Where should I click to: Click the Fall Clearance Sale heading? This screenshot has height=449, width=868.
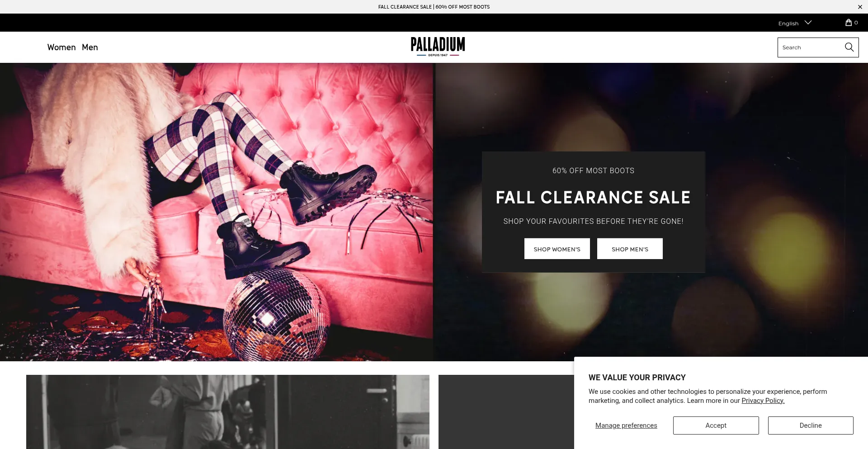click(x=593, y=197)
